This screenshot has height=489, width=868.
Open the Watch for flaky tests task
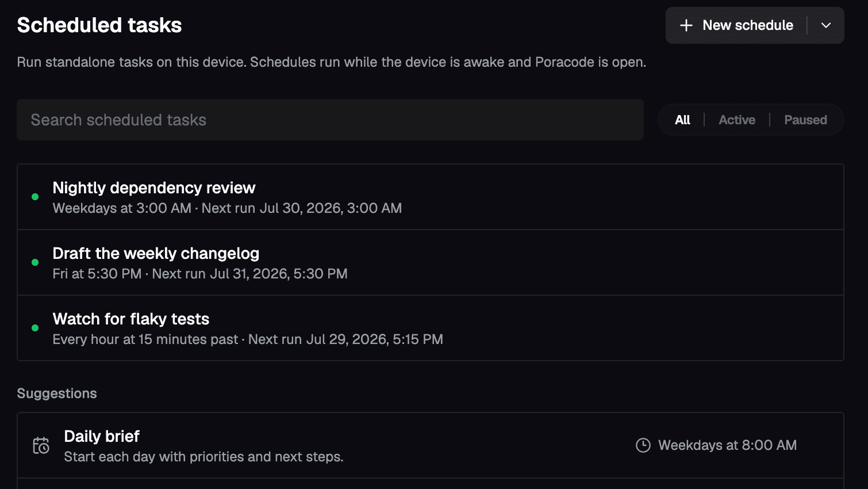[x=431, y=328]
